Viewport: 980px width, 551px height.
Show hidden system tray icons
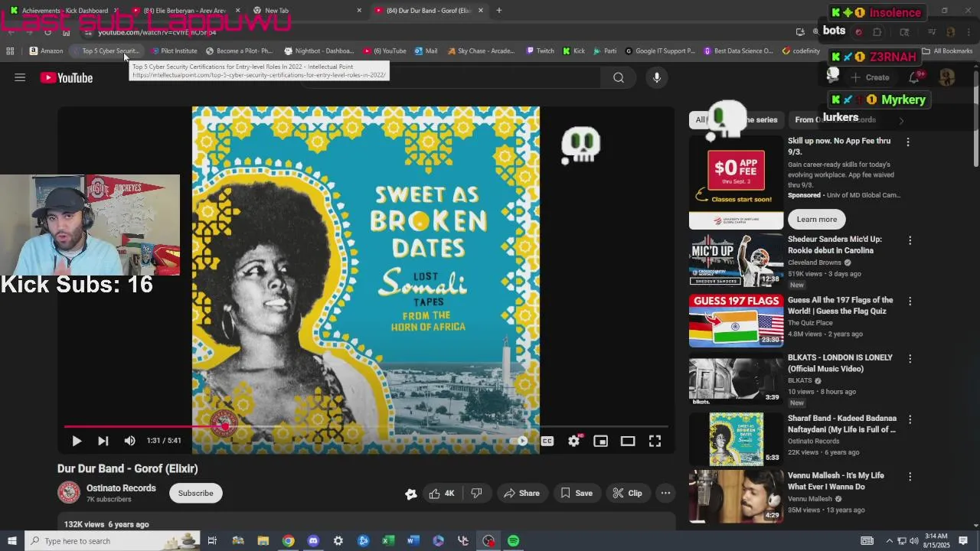(x=889, y=541)
